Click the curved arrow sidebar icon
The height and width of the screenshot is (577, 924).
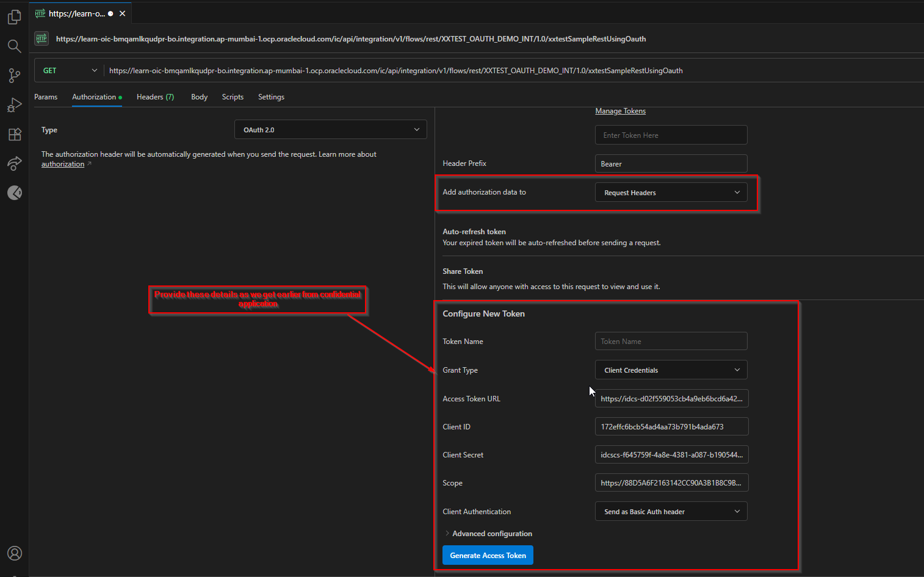14,163
